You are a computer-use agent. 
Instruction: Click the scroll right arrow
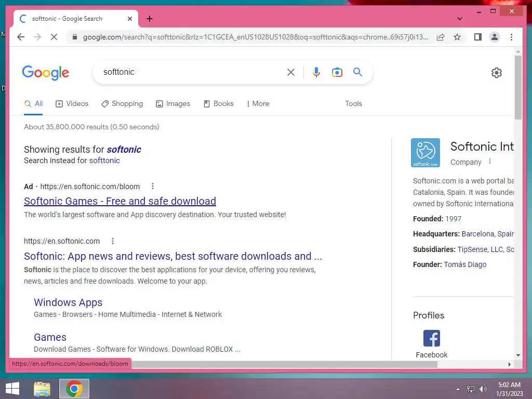[x=509, y=364]
